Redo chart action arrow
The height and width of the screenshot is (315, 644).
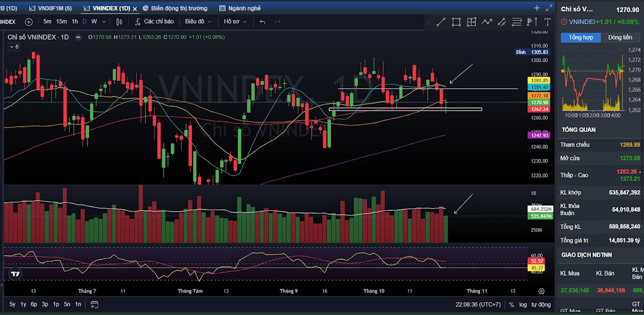pyautogui.click(x=277, y=21)
